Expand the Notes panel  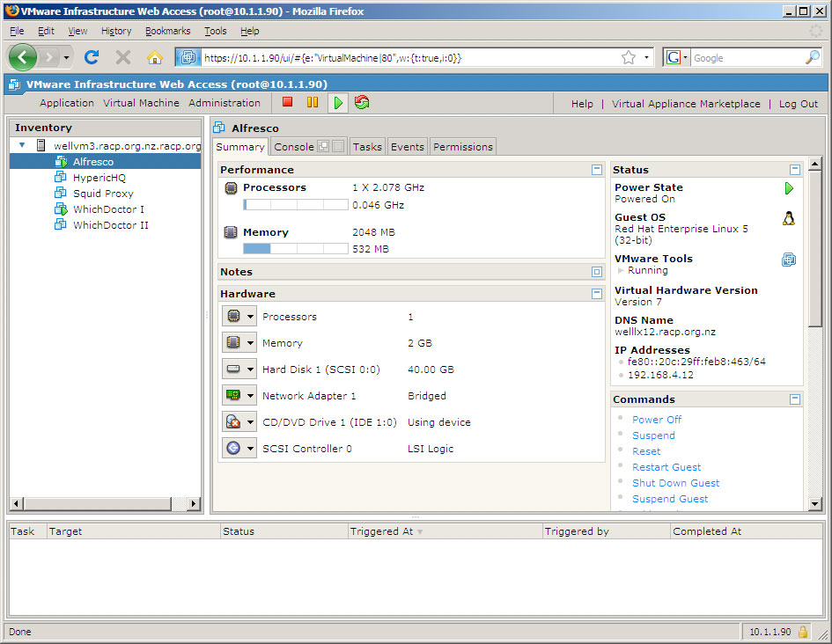[597, 272]
